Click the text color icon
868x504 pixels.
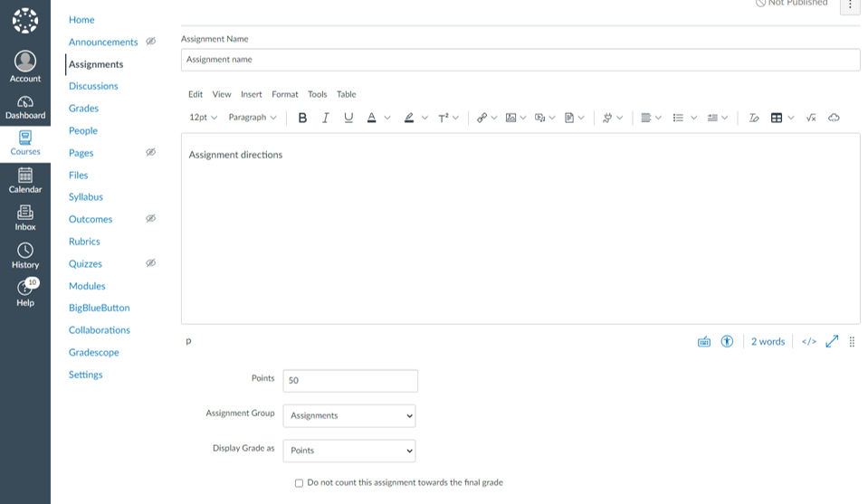pyautogui.click(x=371, y=118)
